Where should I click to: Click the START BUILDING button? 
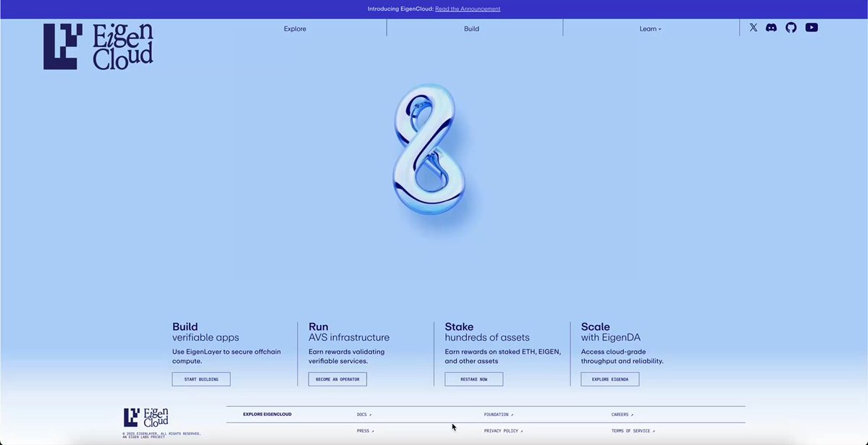201,379
